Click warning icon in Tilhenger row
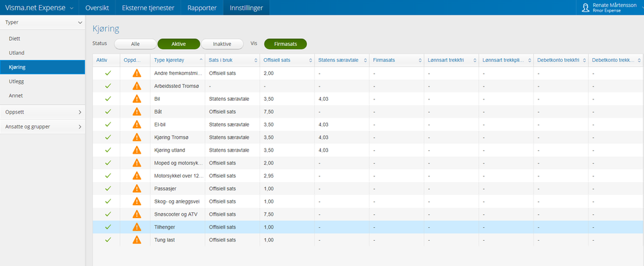The height and width of the screenshot is (266, 644). tap(137, 227)
